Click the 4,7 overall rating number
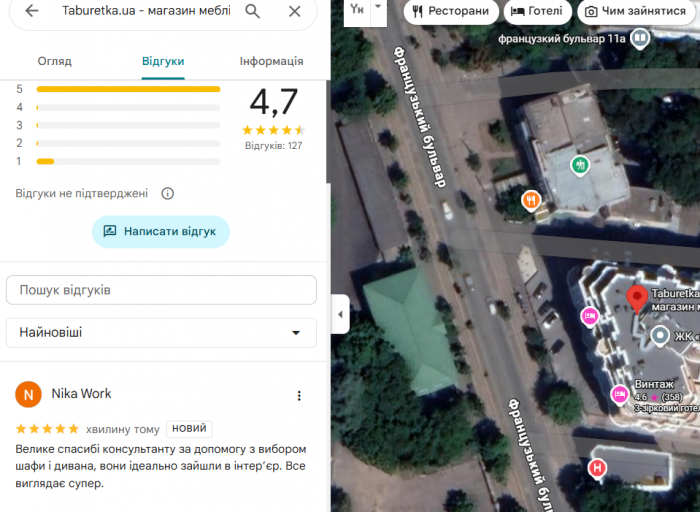The width and height of the screenshot is (700, 512). click(273, 102)
